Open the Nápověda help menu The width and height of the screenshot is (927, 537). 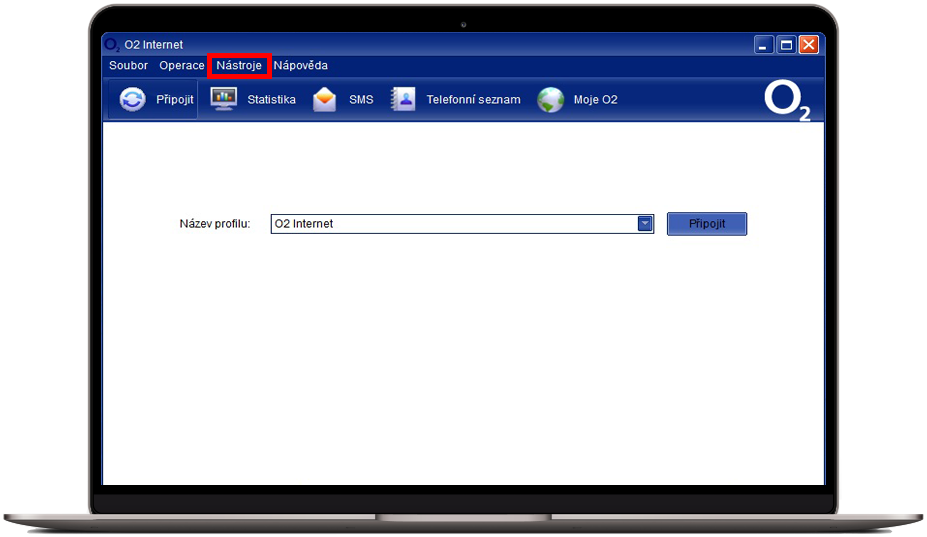click(301, 66)
